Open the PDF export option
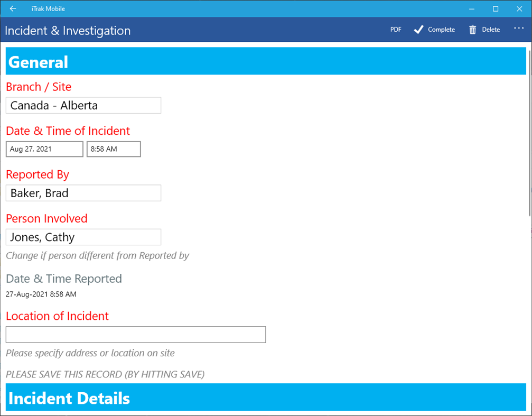 (x=395, y=30)
